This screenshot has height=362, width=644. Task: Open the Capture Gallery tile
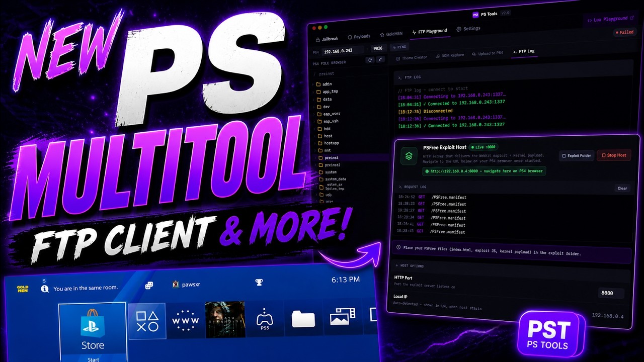[342, 317]
